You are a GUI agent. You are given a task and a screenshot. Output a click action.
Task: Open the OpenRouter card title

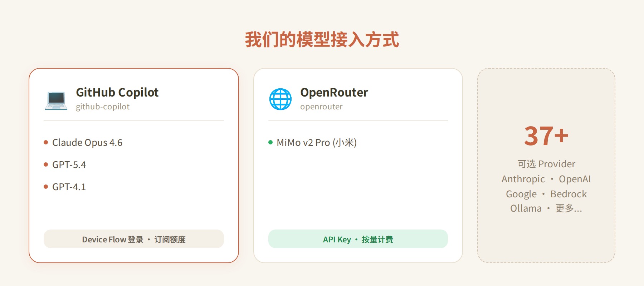[x=334, y=93]
